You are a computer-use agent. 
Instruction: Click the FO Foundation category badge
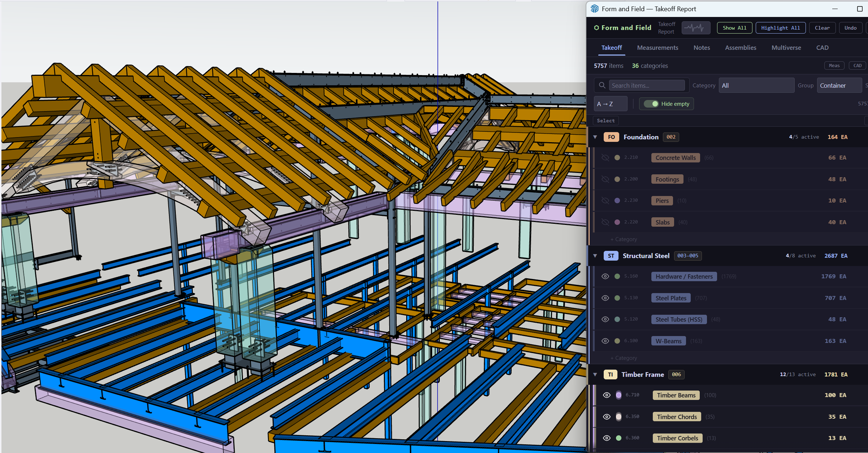[611, 137]
